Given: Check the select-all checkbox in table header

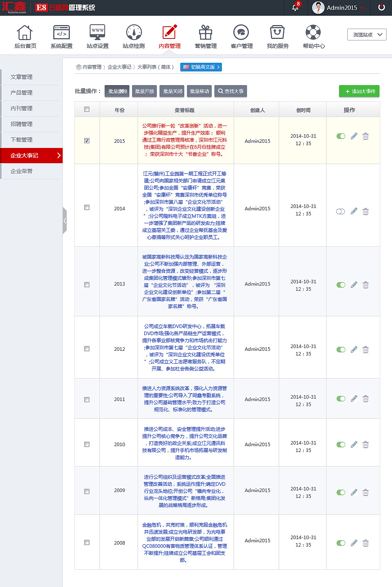Looking at the screenshot, I should coord(87,109).
